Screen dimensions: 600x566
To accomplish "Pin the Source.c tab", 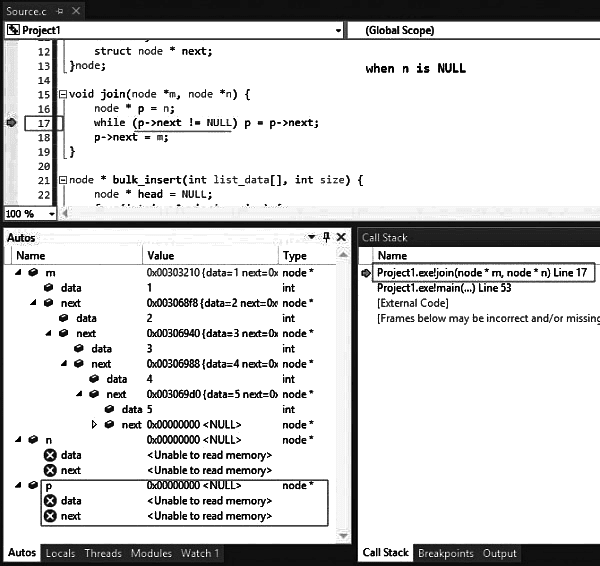I will point(56,10).
